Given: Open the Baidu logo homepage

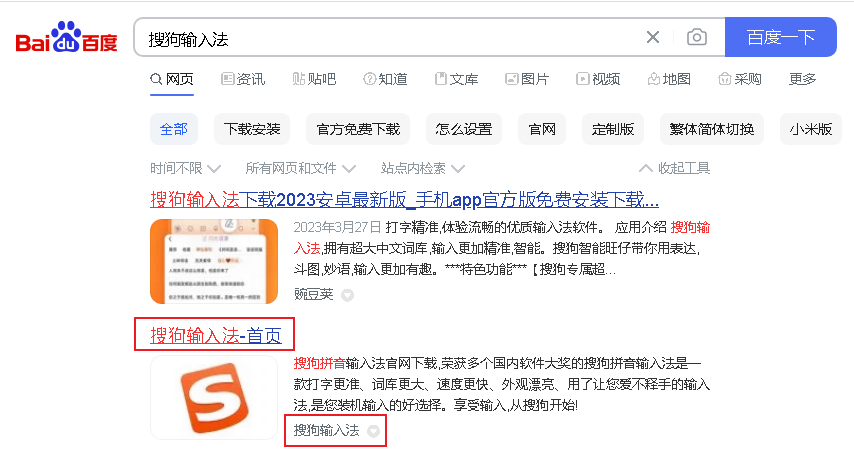Looking at the screenshot, I should (66, 37).
